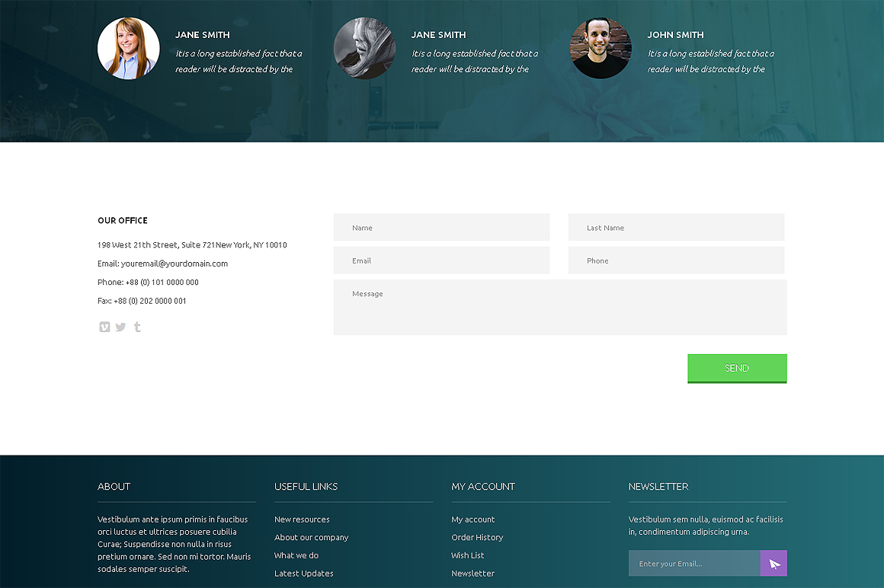The width and height of the screenshot is (884, 588).
Task: Click the grayscale Jane Smith avatar
Action: point(364,48)
